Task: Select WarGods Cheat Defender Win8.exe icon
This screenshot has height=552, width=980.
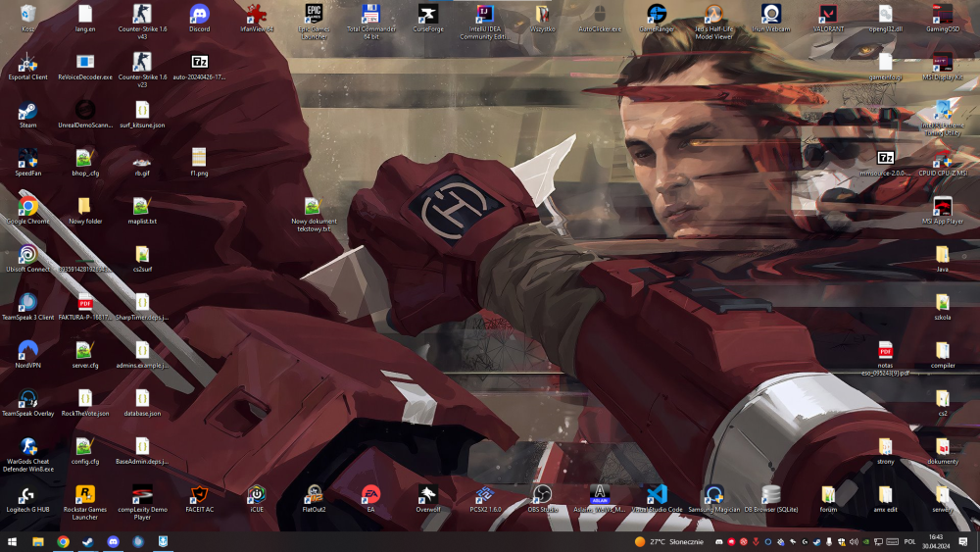Action: coord(27,455)
